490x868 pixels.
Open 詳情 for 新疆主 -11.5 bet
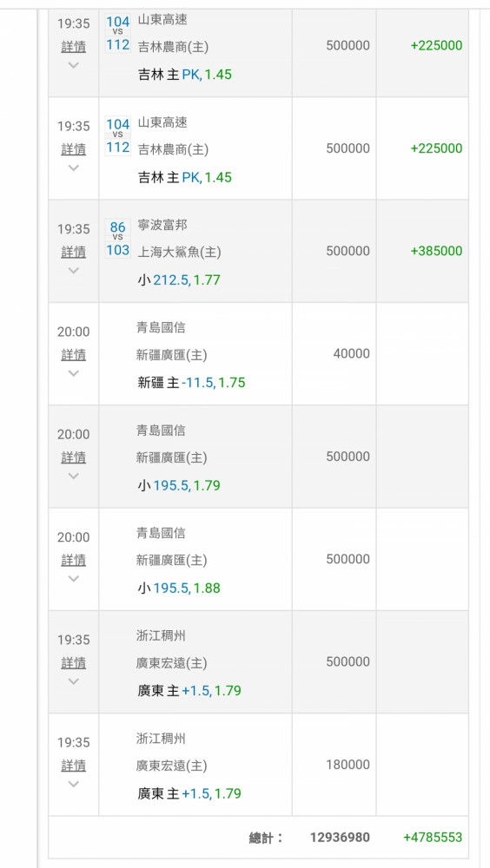click(x=74, y=355)
